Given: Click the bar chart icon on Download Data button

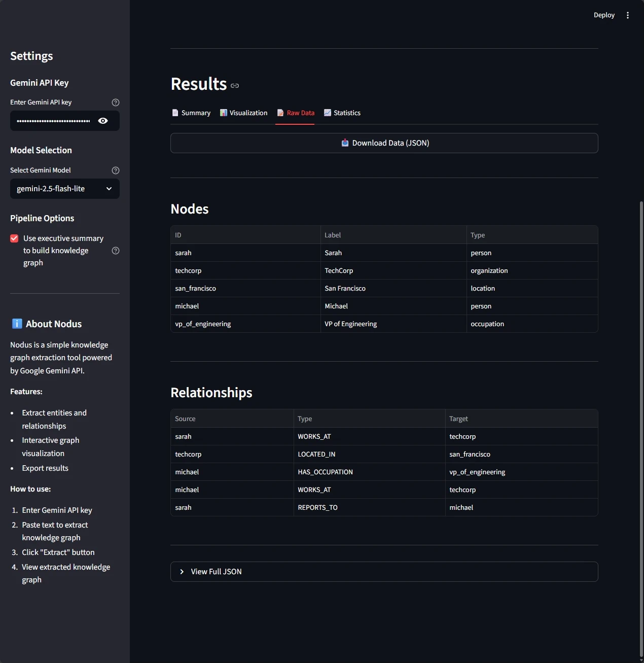Looking at the screenshot, I should pyautogui.click(x=345, y=143).
